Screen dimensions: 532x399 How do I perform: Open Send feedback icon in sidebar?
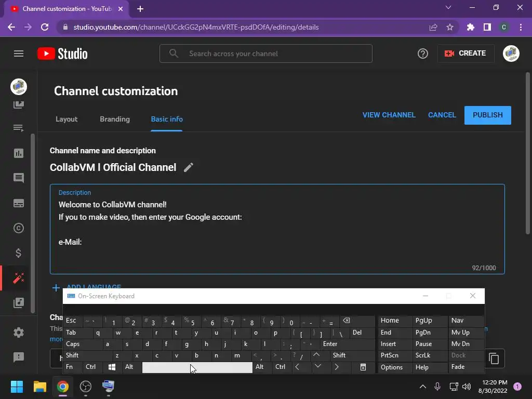(19, 357)
